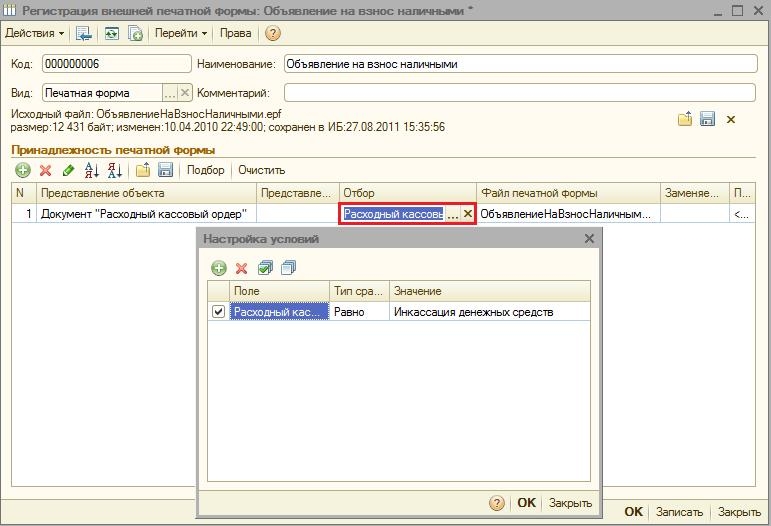Open the Права menu item
The width and height of the screenshot is (771, 526).
236,33
